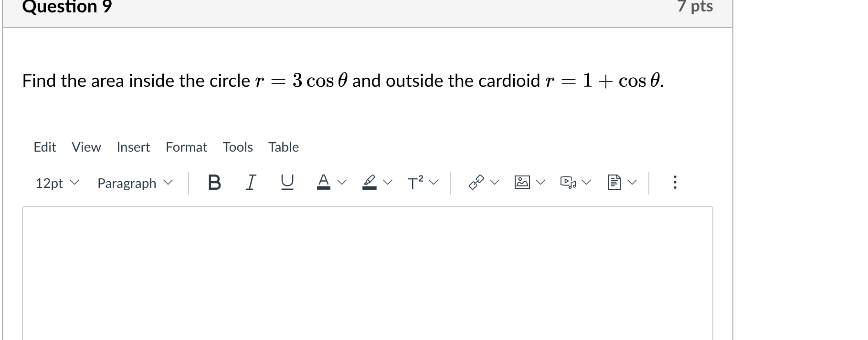
Task: Open the font size dropdown
Action: coord(56,183)
